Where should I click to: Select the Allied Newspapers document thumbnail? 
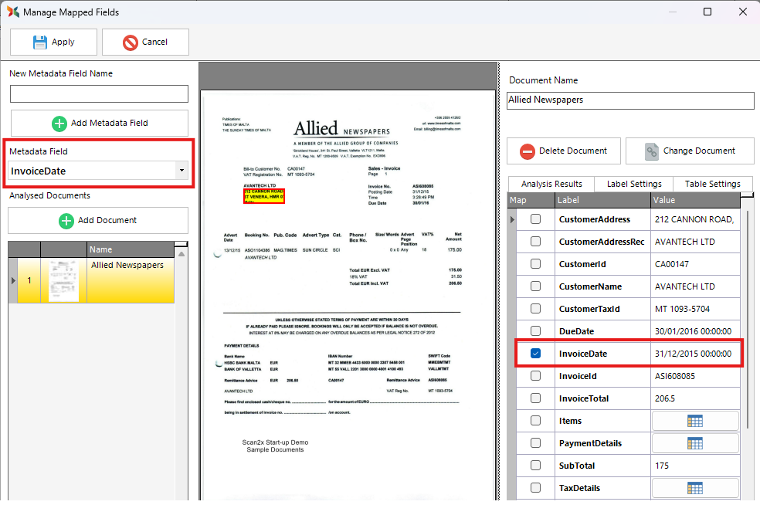coord(63,280)
